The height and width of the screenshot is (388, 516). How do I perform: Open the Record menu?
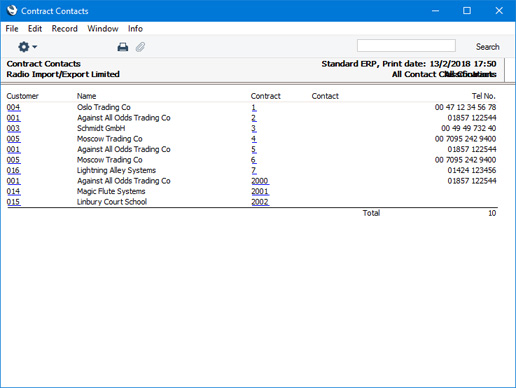(x=64, y=29)
